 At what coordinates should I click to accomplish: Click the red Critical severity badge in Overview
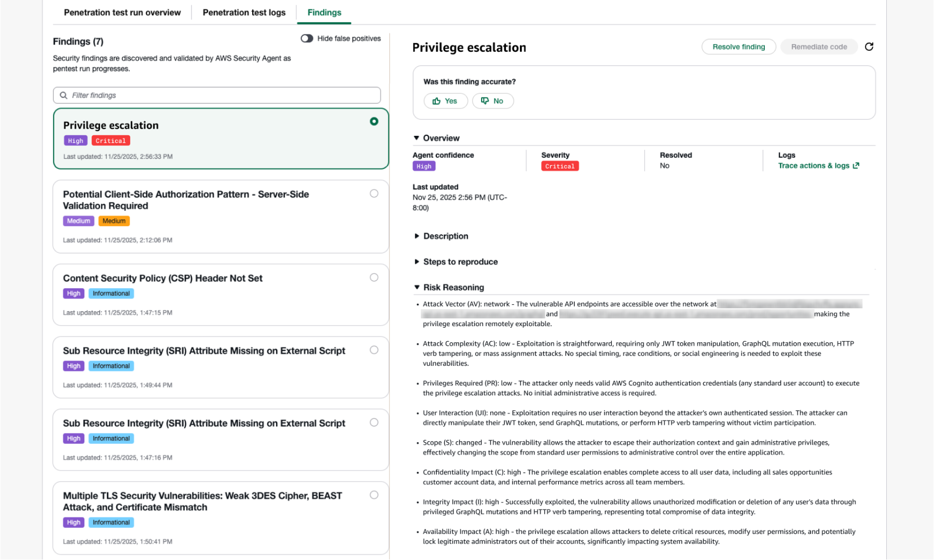point(559,166)
